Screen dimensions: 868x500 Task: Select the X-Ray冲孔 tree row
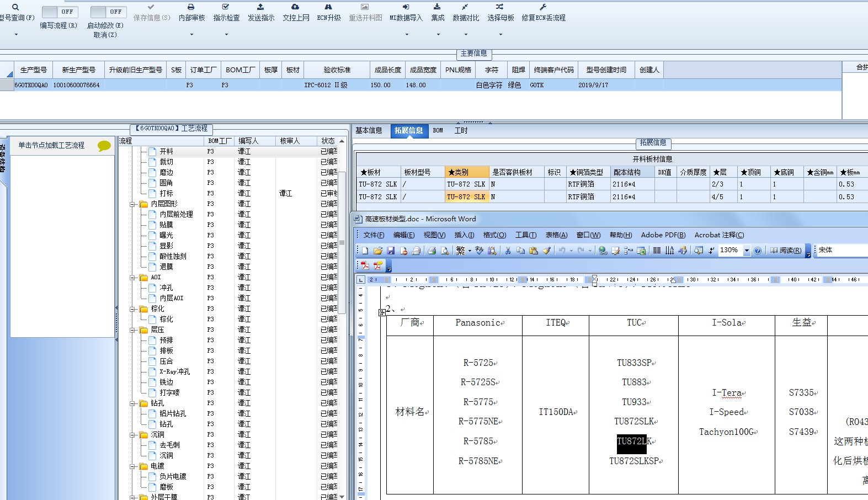click(x=174, y=372)
